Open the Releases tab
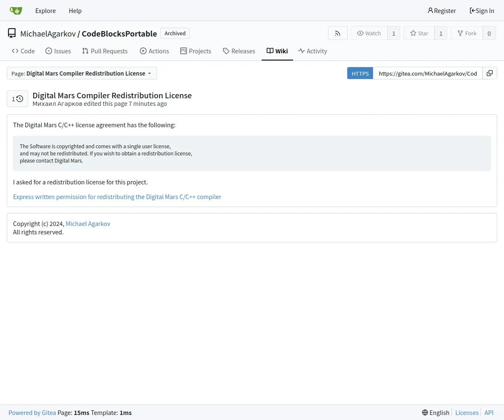This screenshot has width=504, height=420. click(239, 51)
